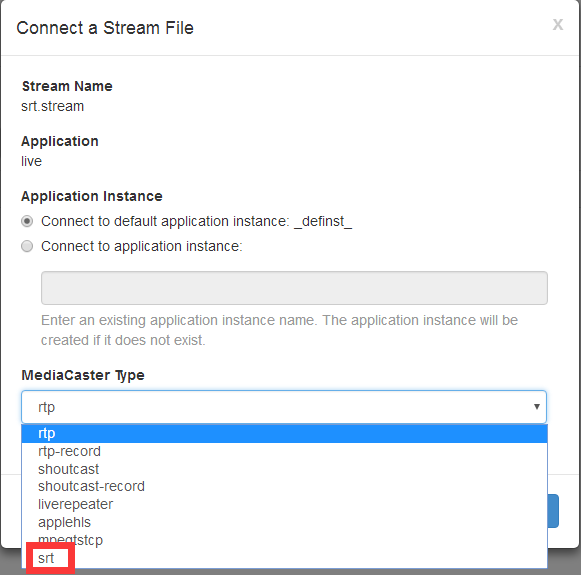Image resolution: width=581 pixels, height=575 pixels.
Task: Select shoutcast-record in the dropdown list
Action: coord(284,486)
